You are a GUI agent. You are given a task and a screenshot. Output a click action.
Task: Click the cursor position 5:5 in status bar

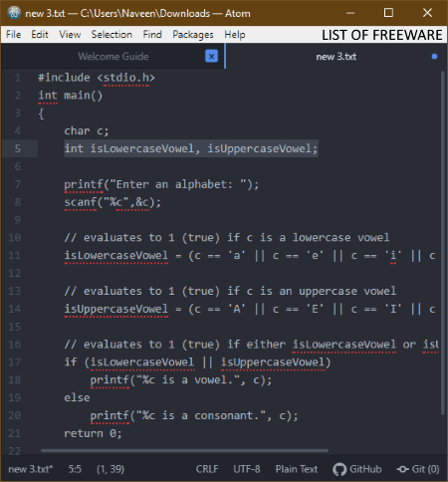point(75,469)
